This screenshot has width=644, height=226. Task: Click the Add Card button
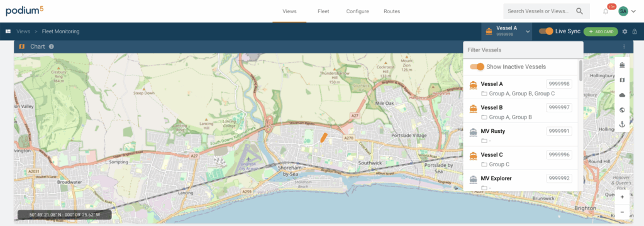(601, 31)
